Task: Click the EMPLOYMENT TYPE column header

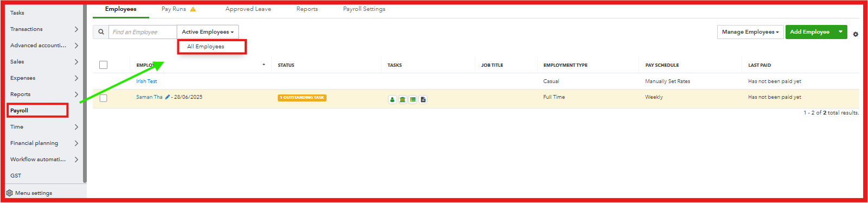Action: 565,65
